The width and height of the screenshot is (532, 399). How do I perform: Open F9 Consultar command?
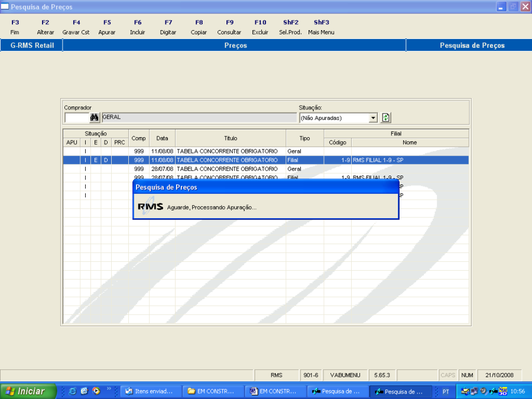pyautogui.click(x=229, y=27)
